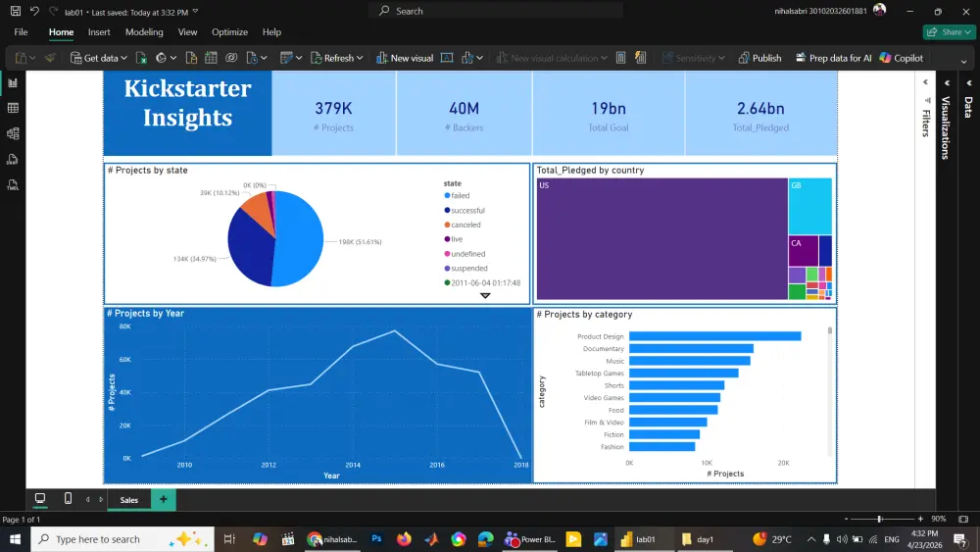
Task: Open the Help ribbon tab
Action: 271,32
